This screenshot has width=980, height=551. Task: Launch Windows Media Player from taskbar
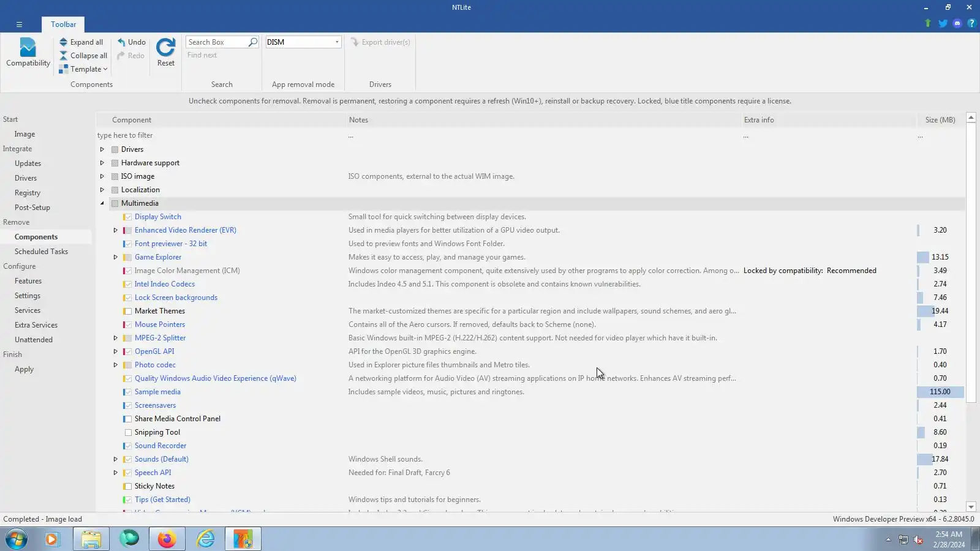point(51,539)
